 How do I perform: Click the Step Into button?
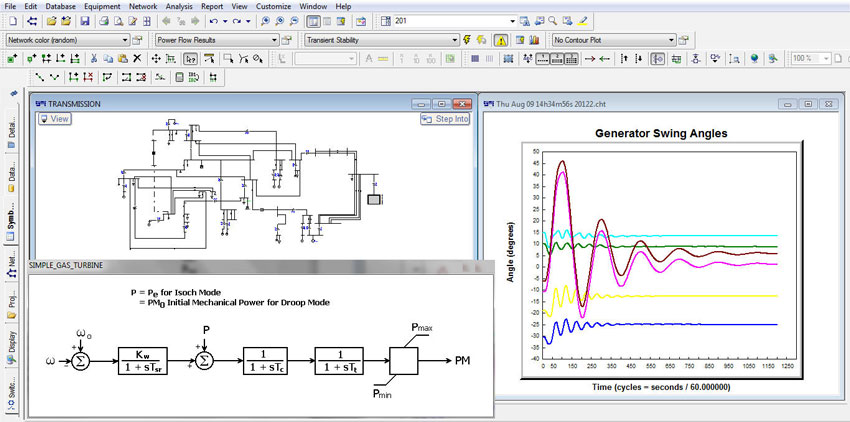(446, 119)
